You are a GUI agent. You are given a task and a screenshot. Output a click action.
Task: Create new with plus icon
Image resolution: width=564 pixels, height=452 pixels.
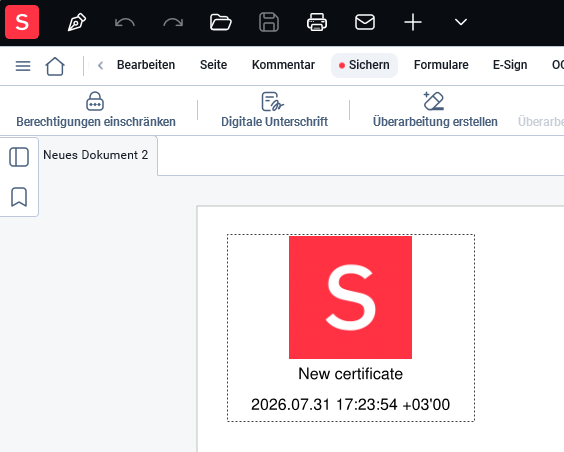coord(413,22)
